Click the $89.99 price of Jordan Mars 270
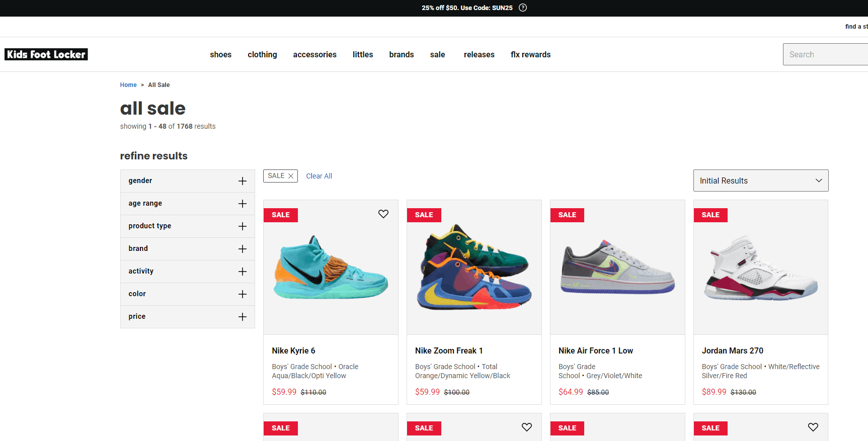Screen dimensions: 868x441 (714, 392)
